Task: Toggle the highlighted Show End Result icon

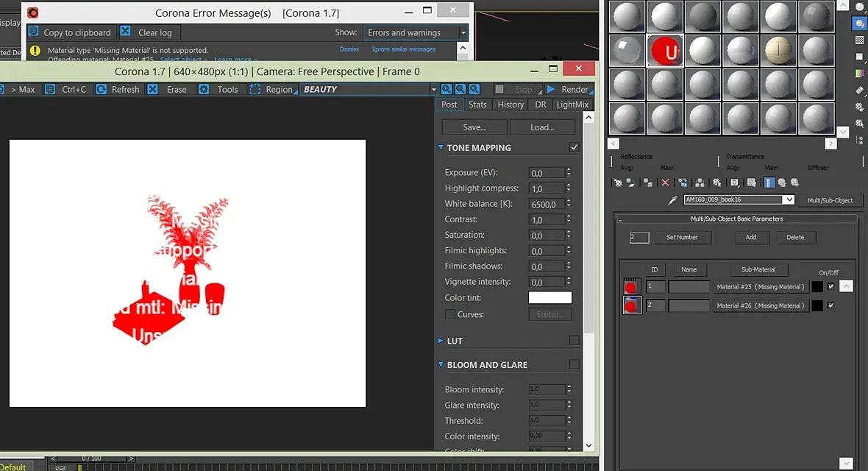Action: [x=769, y=183]
